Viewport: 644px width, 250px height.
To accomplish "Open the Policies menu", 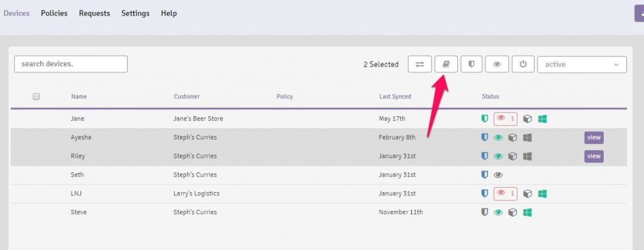I will click(54, 14).
